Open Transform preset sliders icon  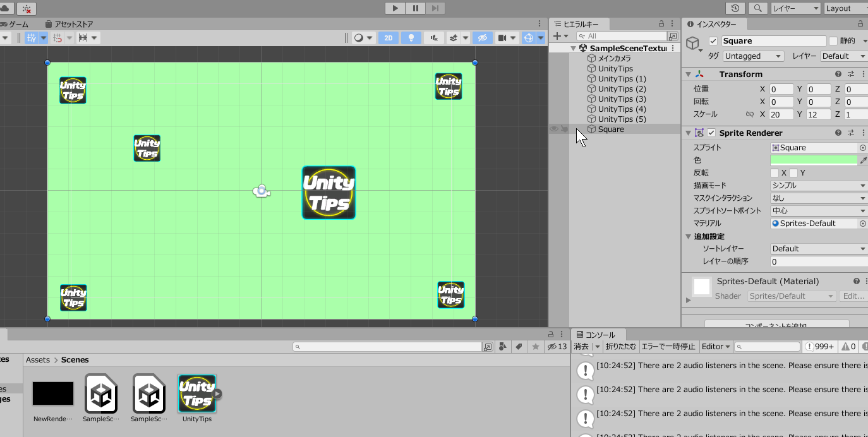pos(851,75)
